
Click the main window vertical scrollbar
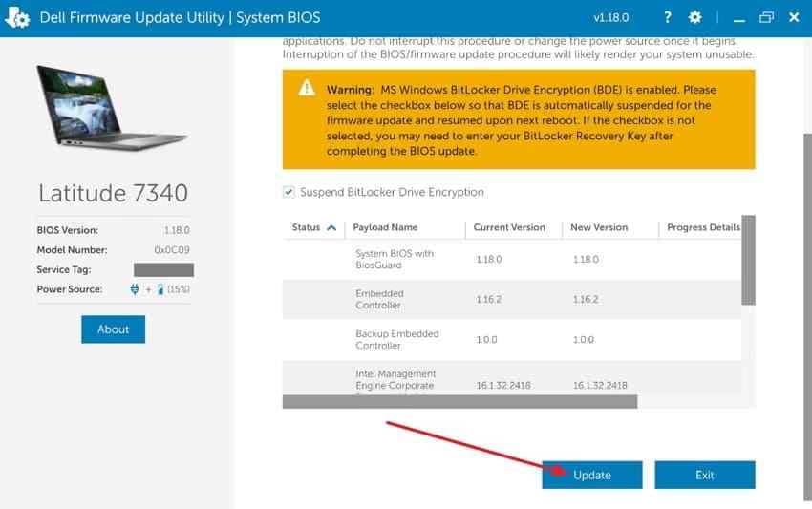807,317
